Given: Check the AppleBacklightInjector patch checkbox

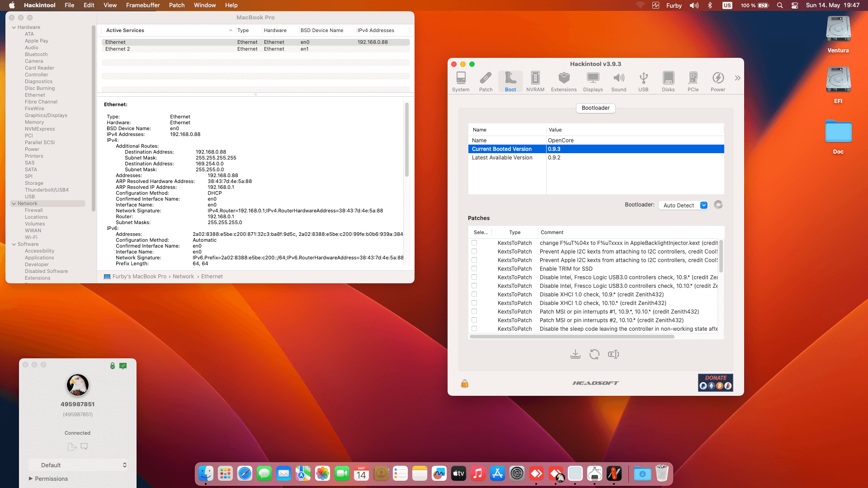Looking at the screenshot, I should coord(474,243).
